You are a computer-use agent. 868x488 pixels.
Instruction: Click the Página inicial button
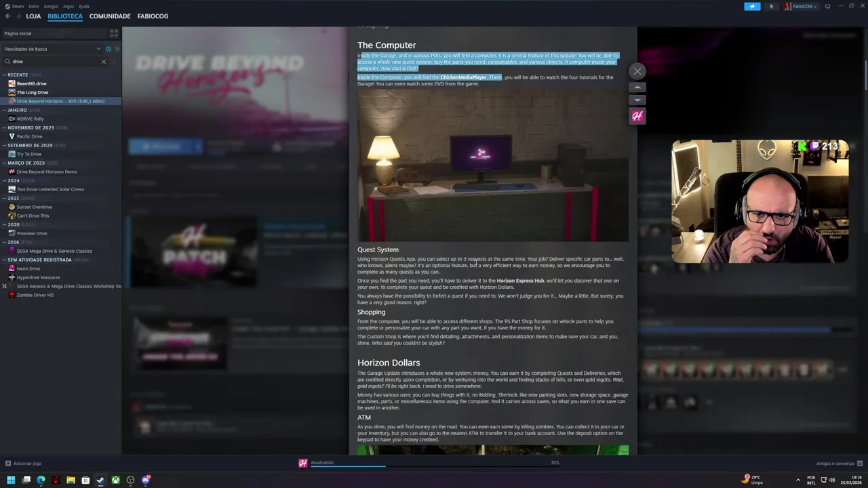point(54,33)
